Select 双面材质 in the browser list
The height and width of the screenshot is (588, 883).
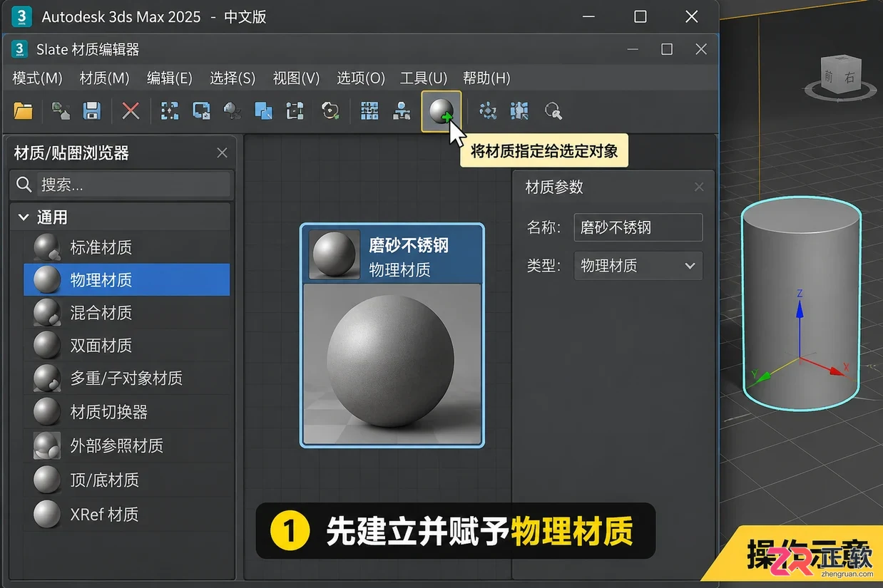coord(127,346)
